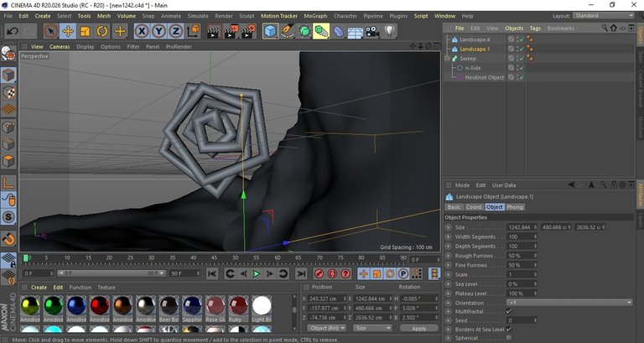Screen dimensions: 644x343
Task: Open the Object (Rel) coordinate dropdown
Action: click(327, 328)
